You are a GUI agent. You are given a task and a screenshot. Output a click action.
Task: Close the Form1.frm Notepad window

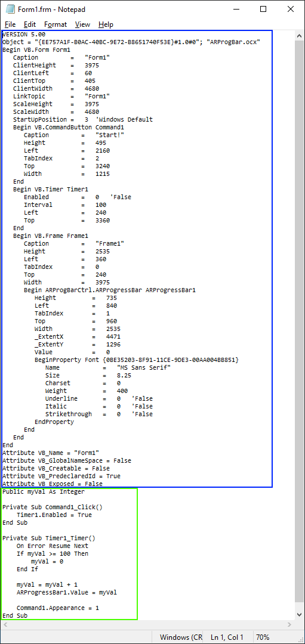pos(291,9)
